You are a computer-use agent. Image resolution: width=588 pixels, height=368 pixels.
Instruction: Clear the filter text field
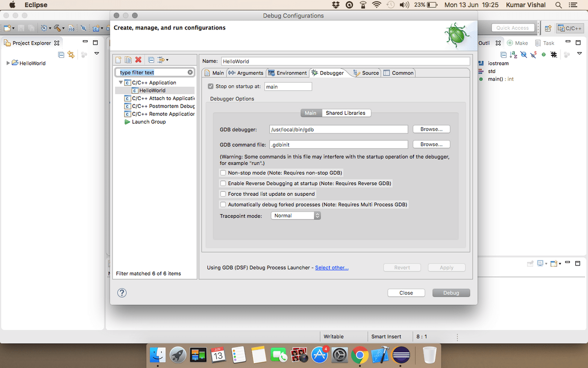190,72
